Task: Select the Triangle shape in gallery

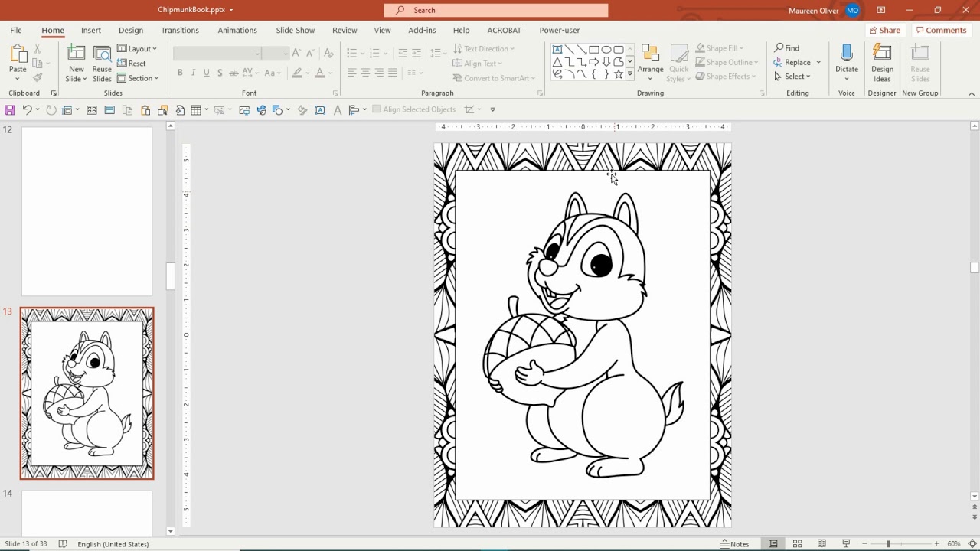Action: (x=557, y=62)
